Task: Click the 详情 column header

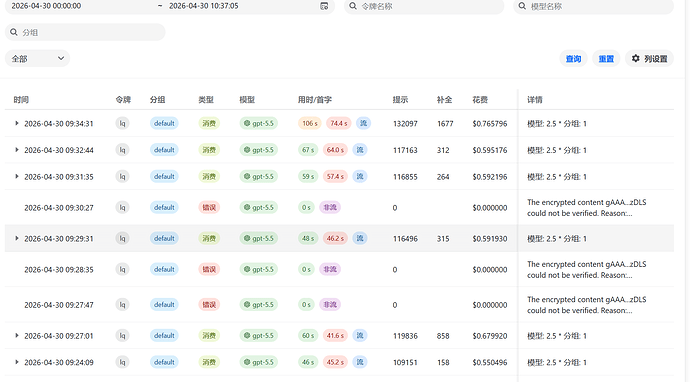Action: pyautogui.click(x=535, y=99)
